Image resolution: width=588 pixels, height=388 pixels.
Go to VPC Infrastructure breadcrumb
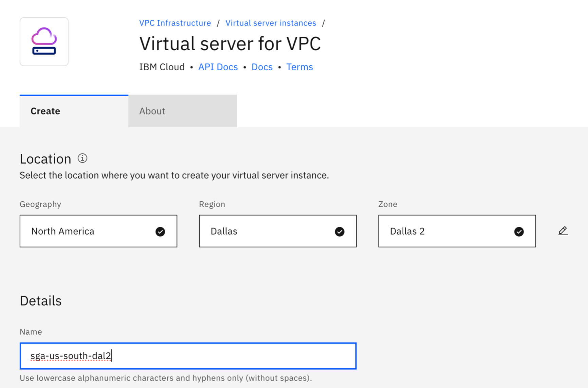click(175, 23)
